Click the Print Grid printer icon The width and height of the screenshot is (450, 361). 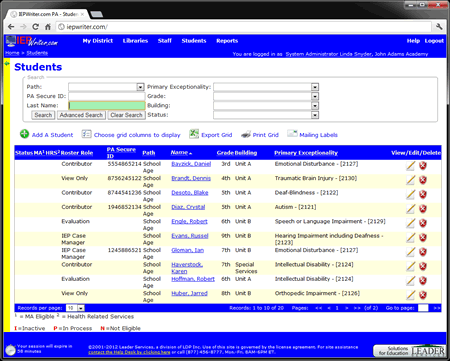pos(246,134)
